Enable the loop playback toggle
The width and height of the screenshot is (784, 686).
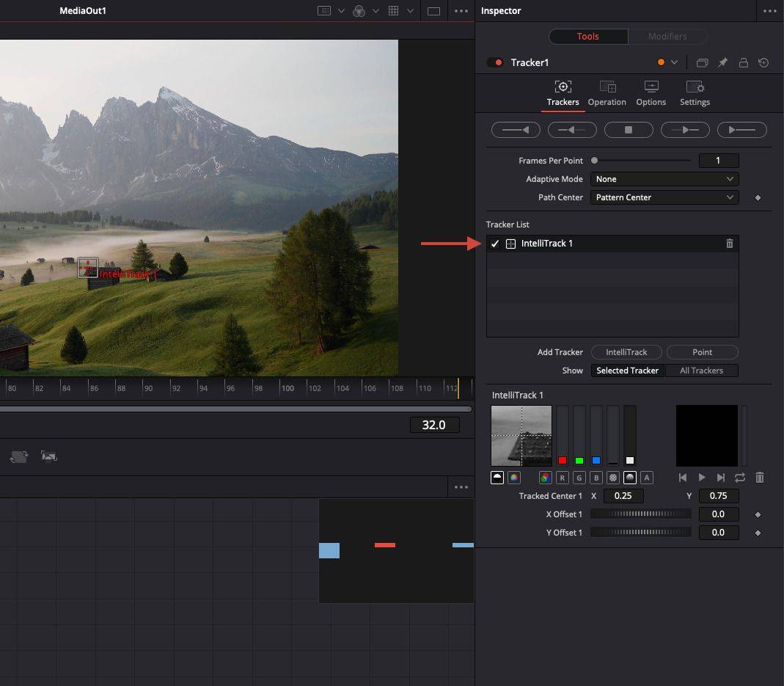(x=740, y=478)
